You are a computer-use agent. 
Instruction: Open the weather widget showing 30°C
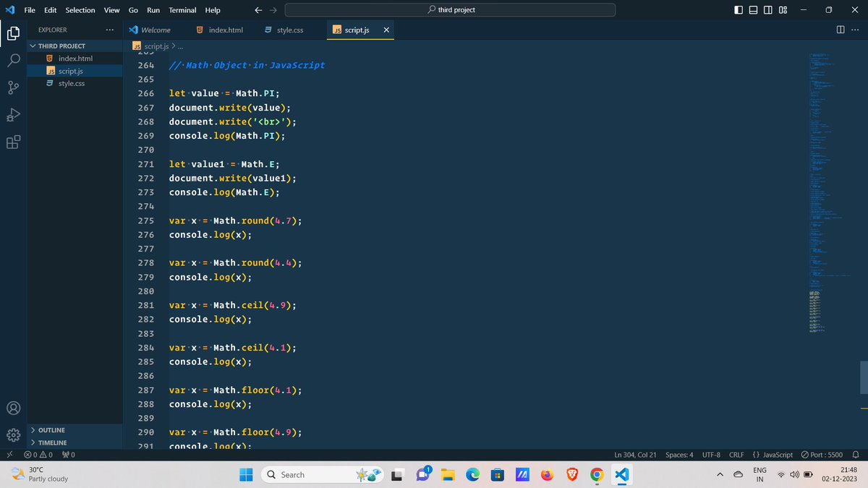pyautogui.click(x=40, y=474)
